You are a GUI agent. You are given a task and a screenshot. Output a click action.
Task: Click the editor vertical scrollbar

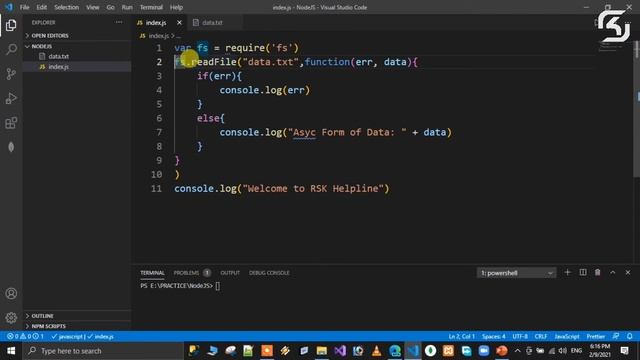[637, 109]
